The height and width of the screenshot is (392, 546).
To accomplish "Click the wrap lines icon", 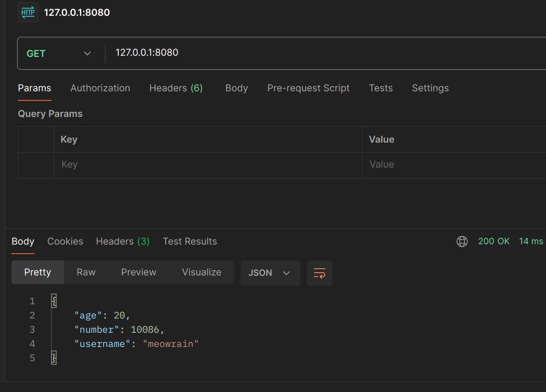I will point(319,273).
